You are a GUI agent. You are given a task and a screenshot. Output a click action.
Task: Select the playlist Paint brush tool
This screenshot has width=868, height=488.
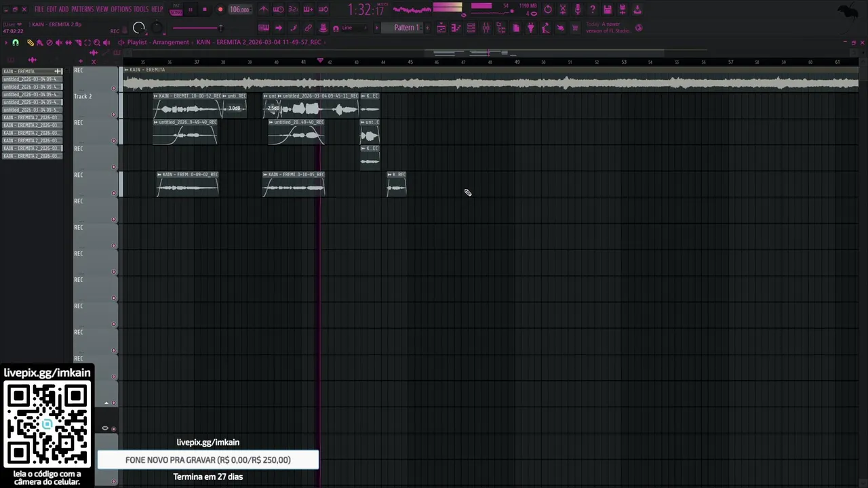click(x=39, y=42)
